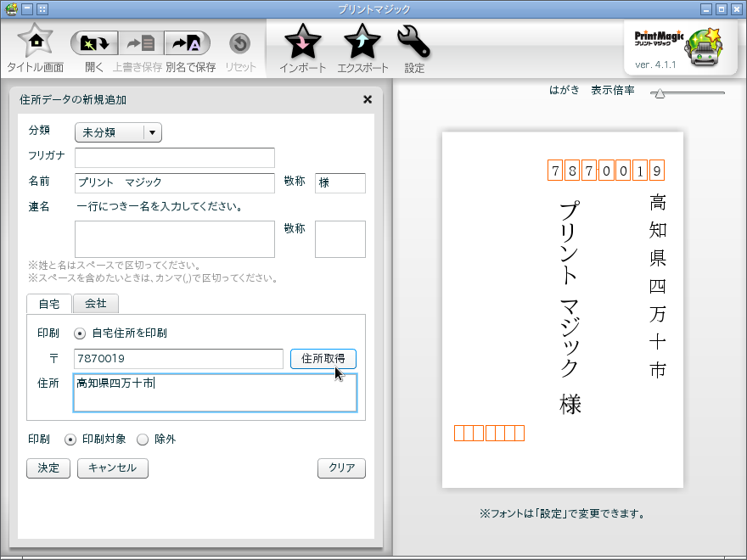Switch to the 自宅 tab
The height and width of the screenshot is (560, 747).
tap(49, 304)
